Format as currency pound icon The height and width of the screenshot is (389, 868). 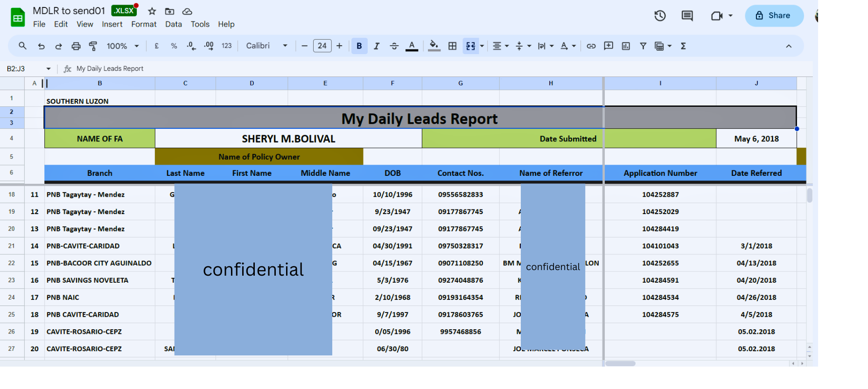click(156, 46)
